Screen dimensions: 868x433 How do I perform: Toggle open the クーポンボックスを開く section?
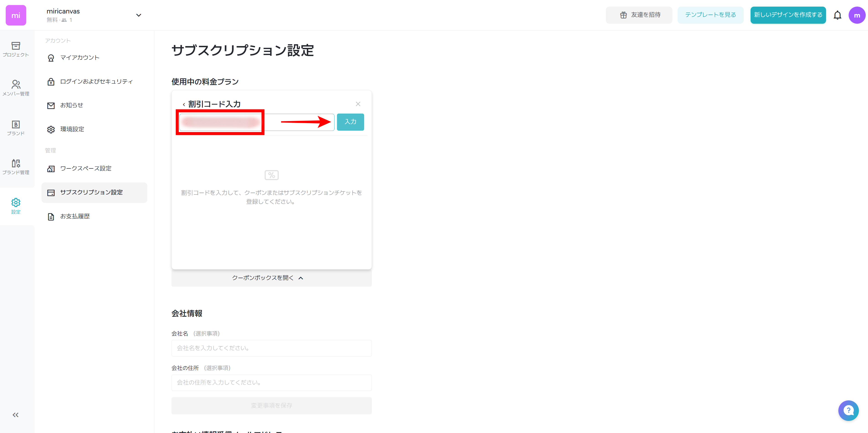[263, 278]
